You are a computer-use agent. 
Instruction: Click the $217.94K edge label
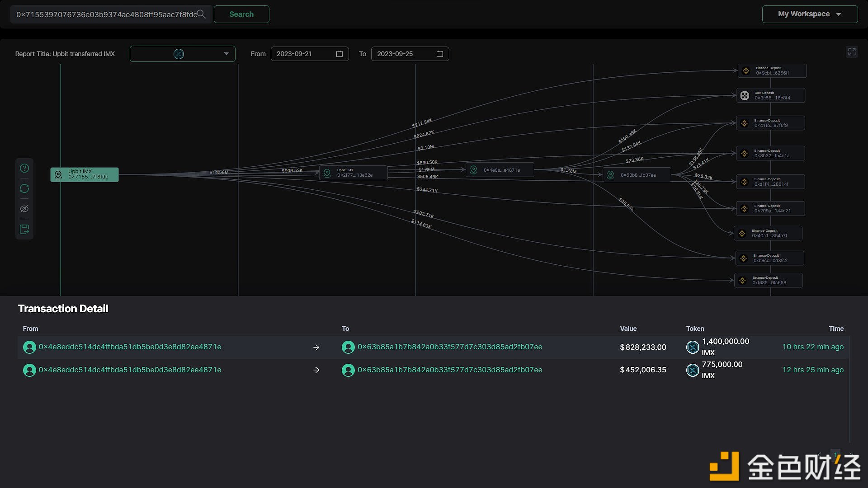(x=422, y=123)
